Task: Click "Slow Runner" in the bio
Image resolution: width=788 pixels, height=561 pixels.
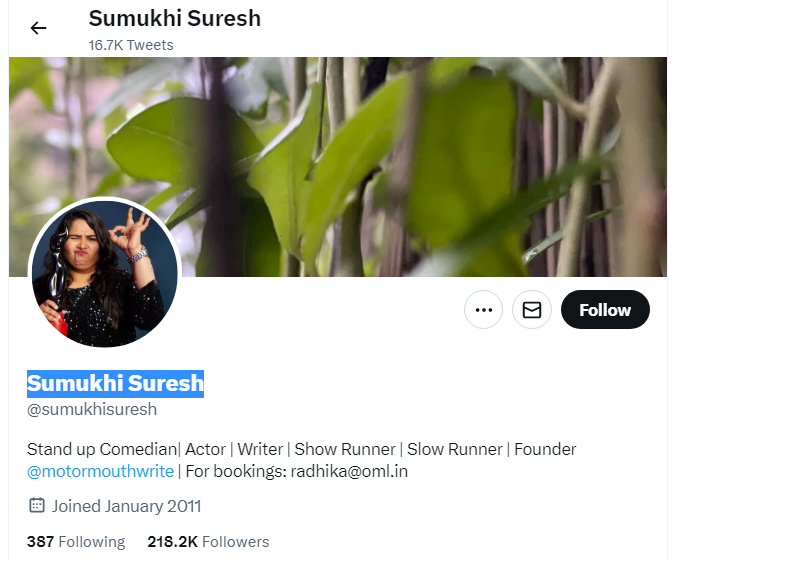Action: 455,449
